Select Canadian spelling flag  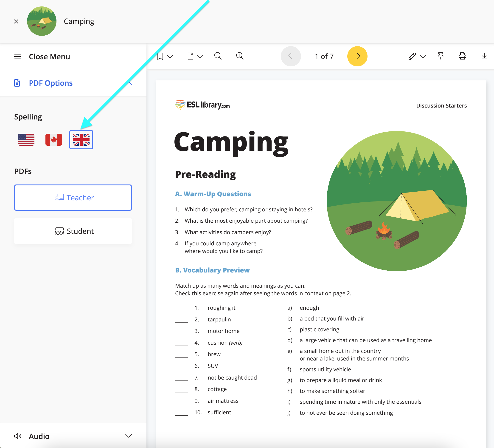pos(54,139)
